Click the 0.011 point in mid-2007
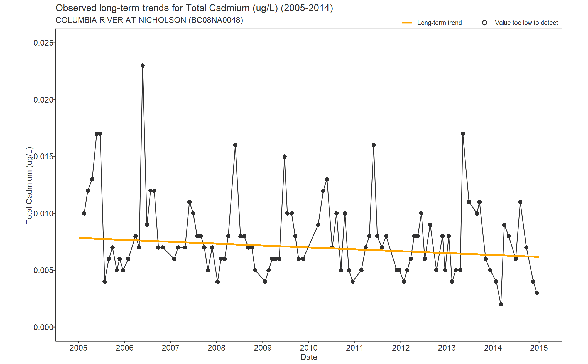The image size is (588, 364). point(189,202)
